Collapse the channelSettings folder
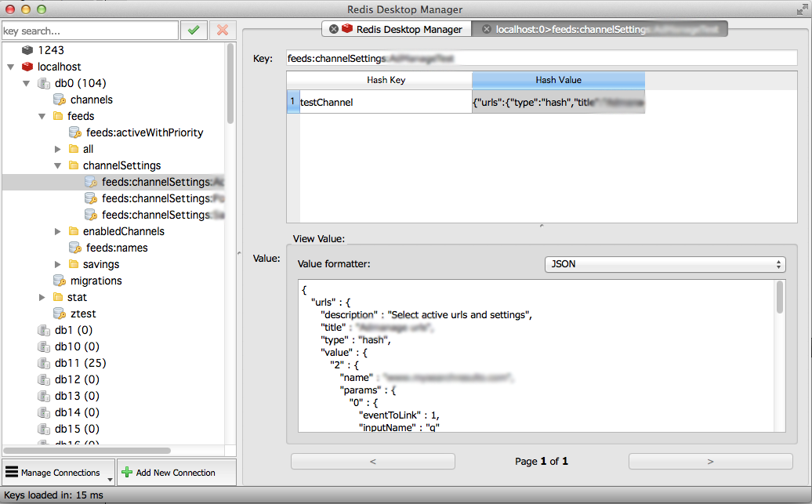 (x=58, y=165)
